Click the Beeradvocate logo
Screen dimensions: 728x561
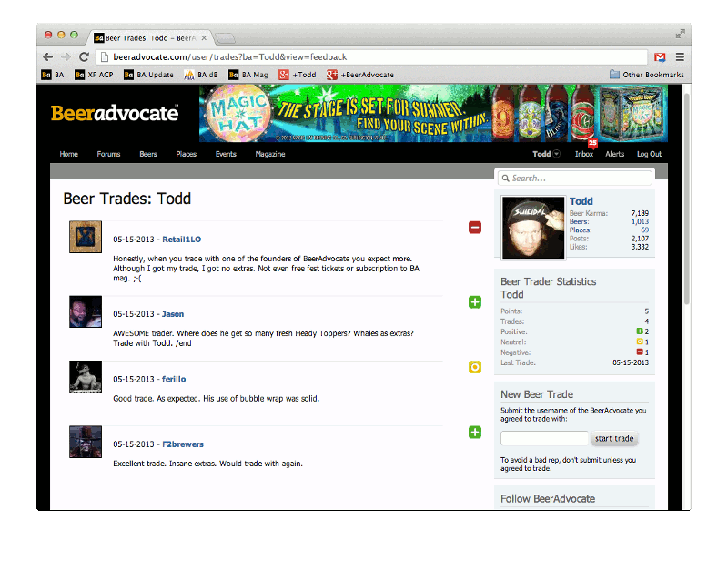115,113
